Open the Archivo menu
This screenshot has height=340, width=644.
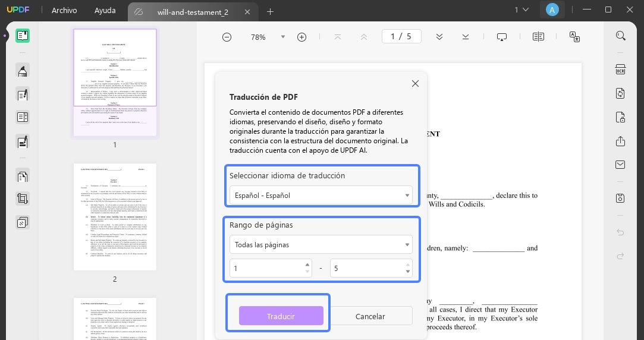click(64, 11)
